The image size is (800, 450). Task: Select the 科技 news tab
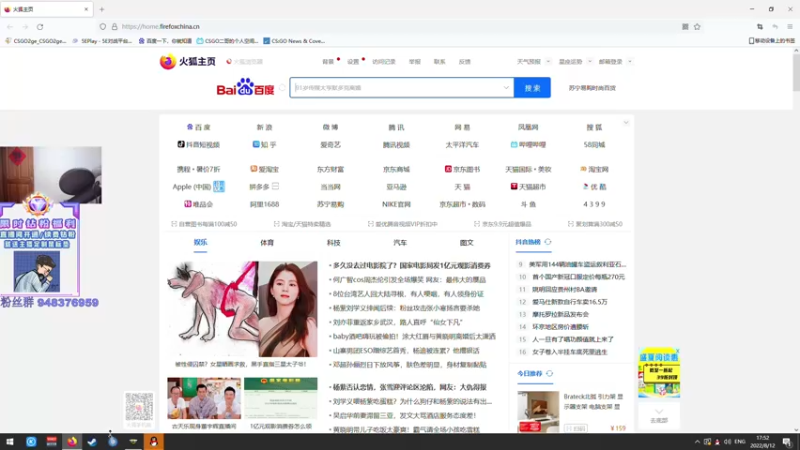(x=334, y=243)
